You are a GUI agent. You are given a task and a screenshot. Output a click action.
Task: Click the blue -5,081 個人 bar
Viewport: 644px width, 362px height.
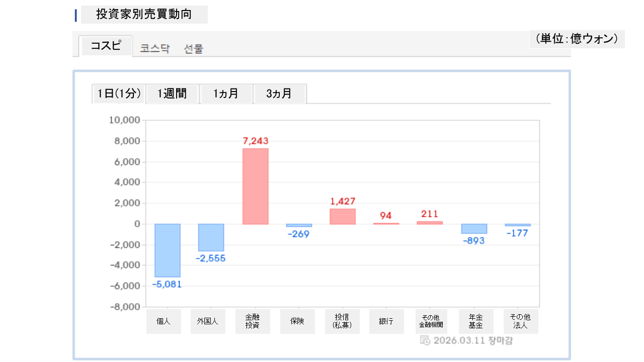168,250
